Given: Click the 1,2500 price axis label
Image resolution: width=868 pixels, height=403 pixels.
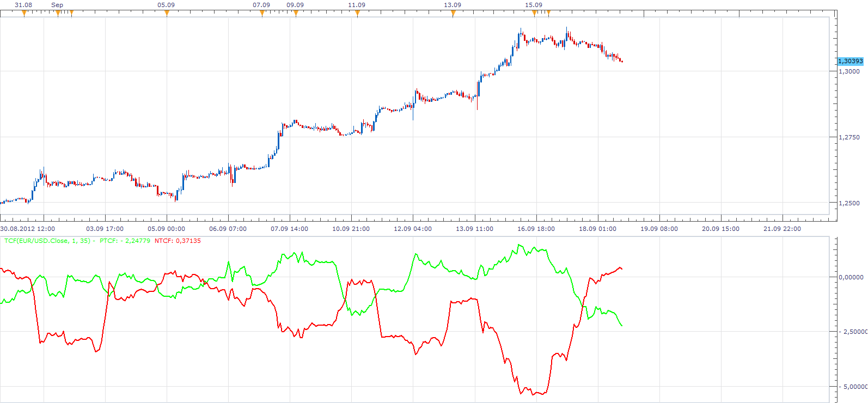Looking at the screenshot, I should coord(849,203).
